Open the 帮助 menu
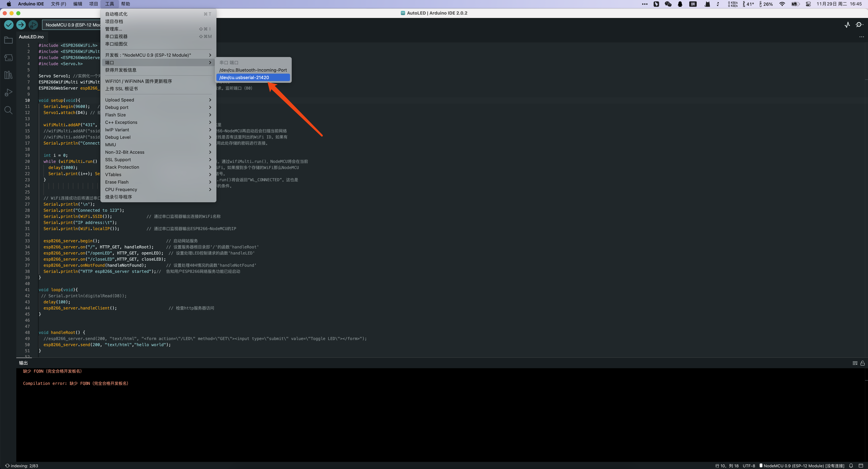The height and width of the screenshot is (469, 868). pos(126,4)
